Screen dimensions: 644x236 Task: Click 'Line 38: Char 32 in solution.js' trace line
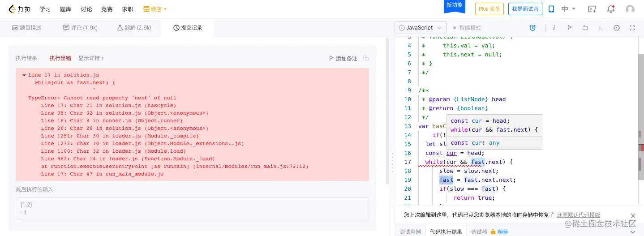(x=125, y=113)
